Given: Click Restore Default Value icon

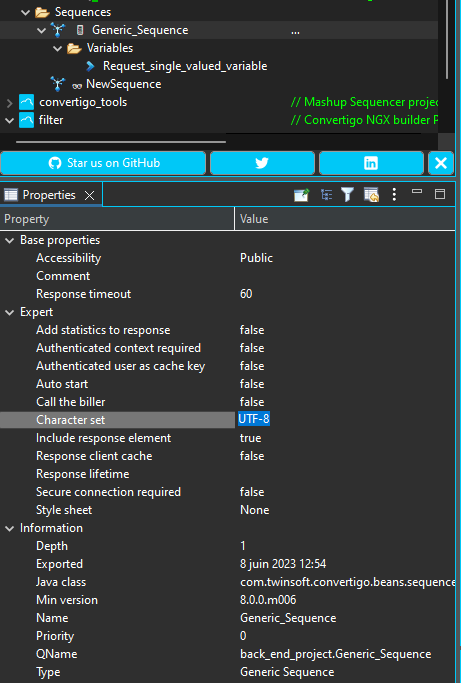Looking at the screenshot, I should (x=371, y=195).
